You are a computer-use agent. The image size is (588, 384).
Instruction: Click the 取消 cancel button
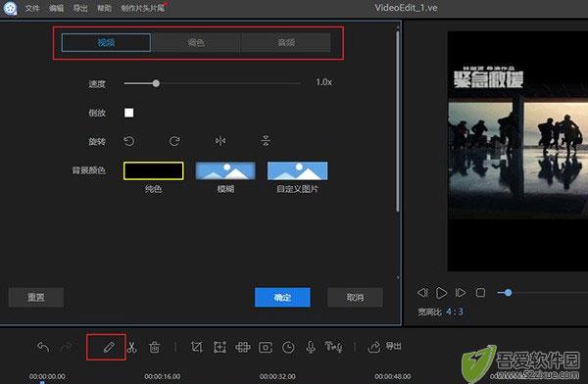[355, 298]
